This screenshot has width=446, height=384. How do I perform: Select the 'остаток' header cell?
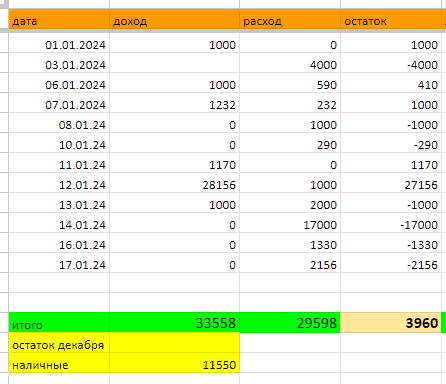[x=391, y=19]
